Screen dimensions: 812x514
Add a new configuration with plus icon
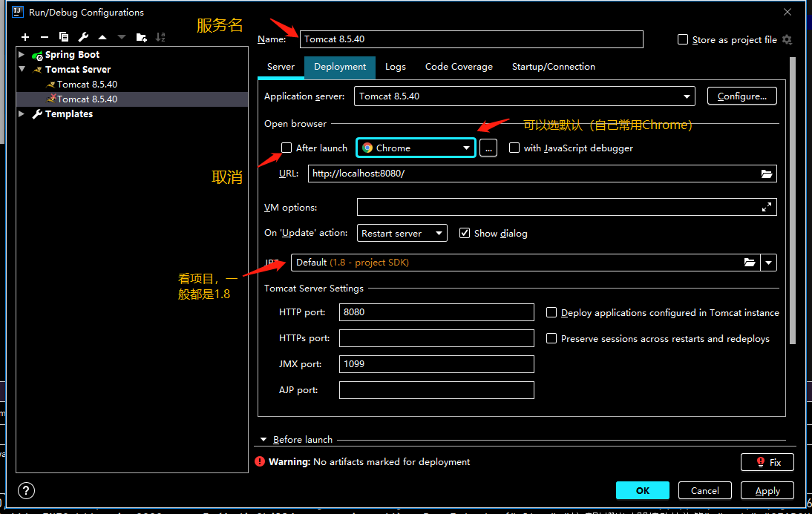coord(24,37)
